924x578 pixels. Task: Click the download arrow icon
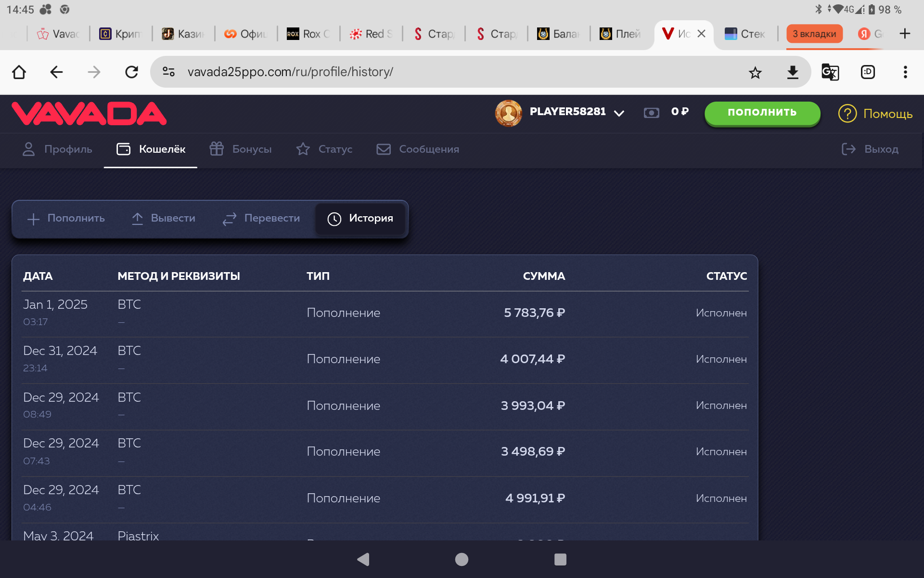point(792,72)
